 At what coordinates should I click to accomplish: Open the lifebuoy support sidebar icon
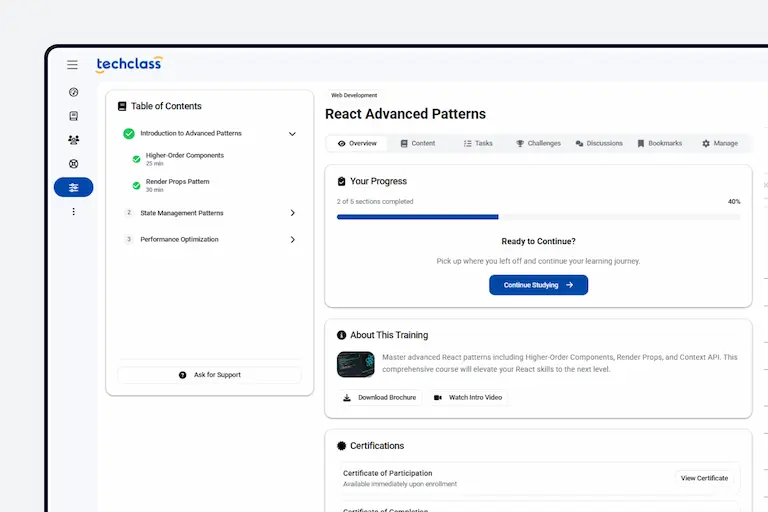[x=73, y=164]
